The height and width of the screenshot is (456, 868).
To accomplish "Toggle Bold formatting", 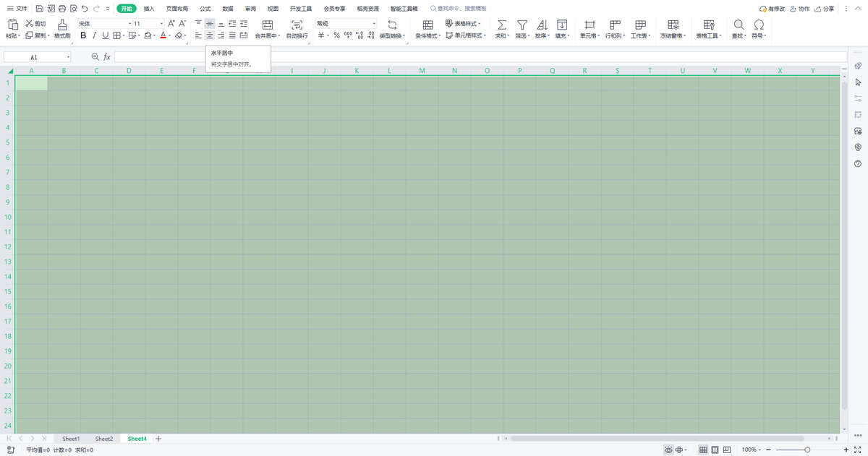I will [x=83, y=35].
